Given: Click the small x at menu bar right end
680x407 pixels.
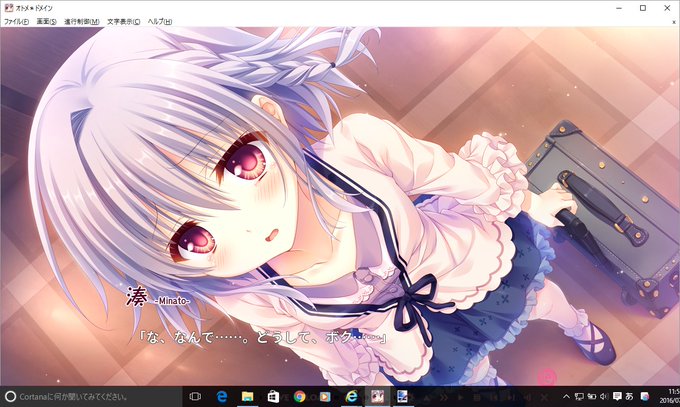Looking at the screenshot, I should coord(674,22).
